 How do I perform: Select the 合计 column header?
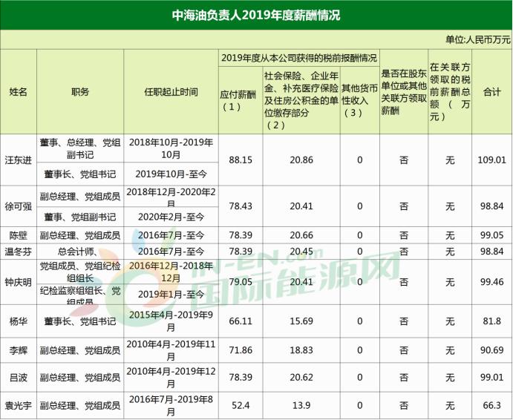(492, 92)
